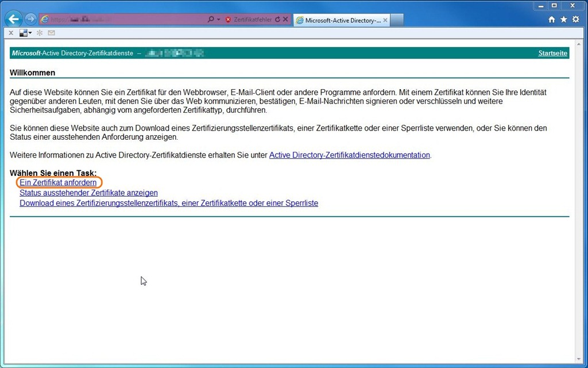
Task: Open Favorites with the star icon
Action: pos(563,20)
